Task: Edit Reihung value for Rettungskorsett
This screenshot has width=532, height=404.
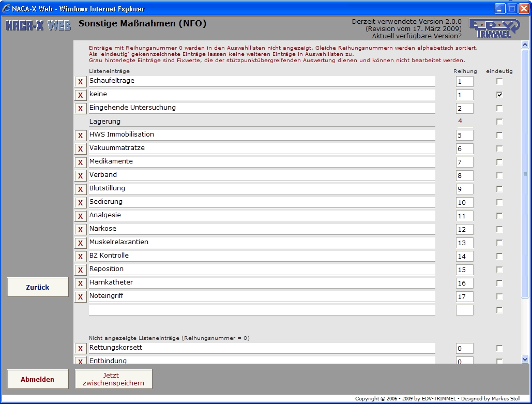Action: (465, 348)
